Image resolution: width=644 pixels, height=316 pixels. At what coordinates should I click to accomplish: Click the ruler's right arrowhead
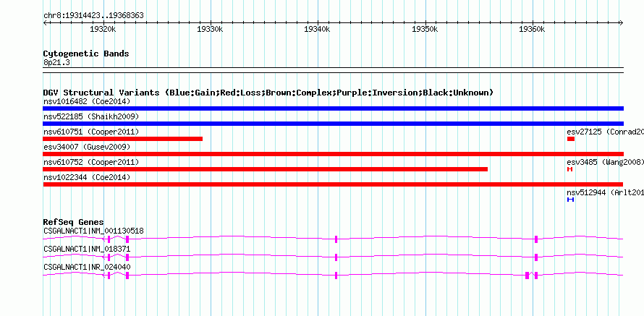pyautogui.click(x=622, y=22)
